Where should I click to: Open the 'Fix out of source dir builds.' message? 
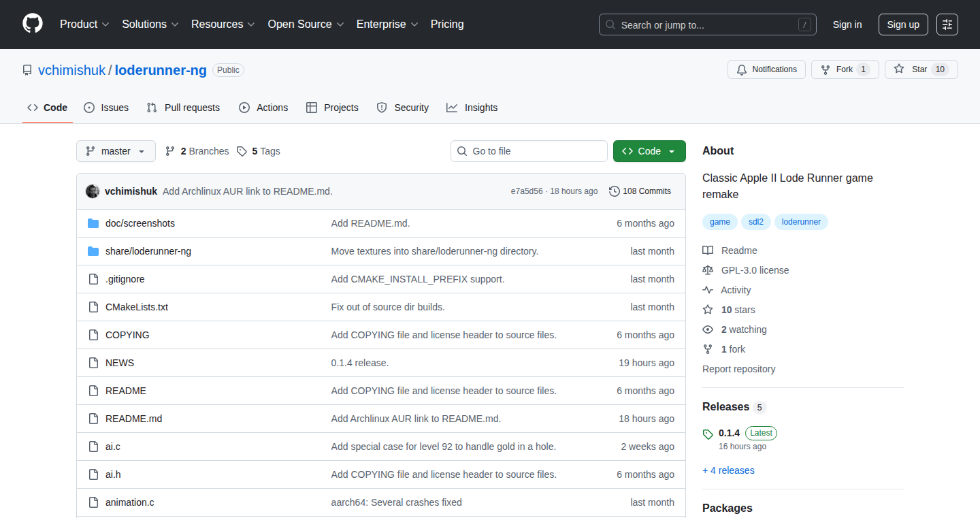click(x=388, y=307)
